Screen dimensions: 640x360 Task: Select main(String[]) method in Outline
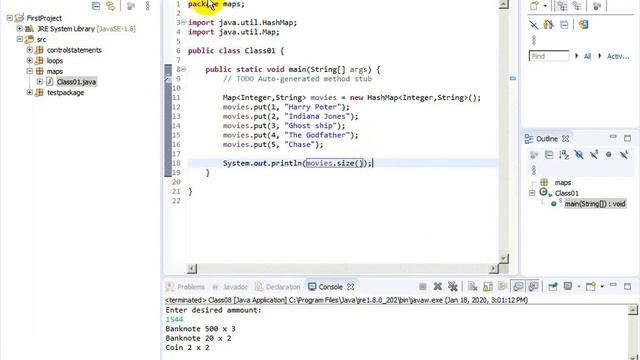click(x=595, y=203)
